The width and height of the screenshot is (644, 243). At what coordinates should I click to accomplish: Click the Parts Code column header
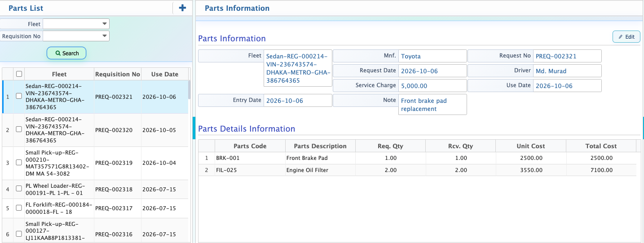[x=250, y=146]
